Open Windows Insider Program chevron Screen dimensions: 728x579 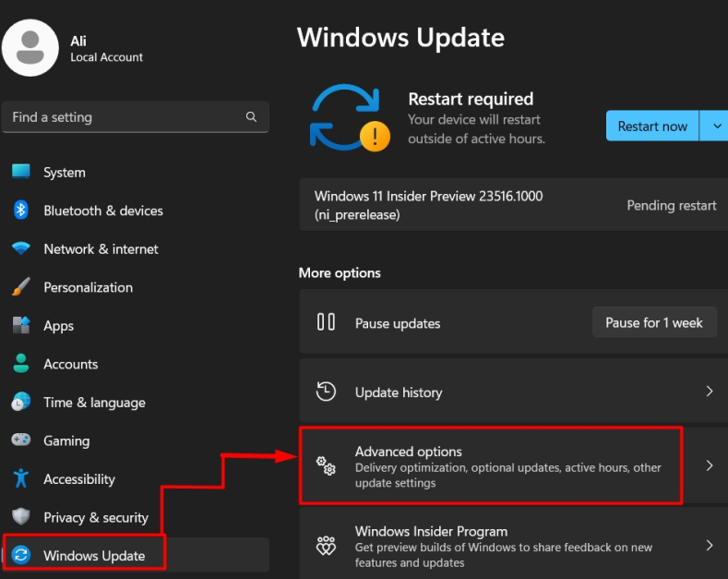pos(710,546)
